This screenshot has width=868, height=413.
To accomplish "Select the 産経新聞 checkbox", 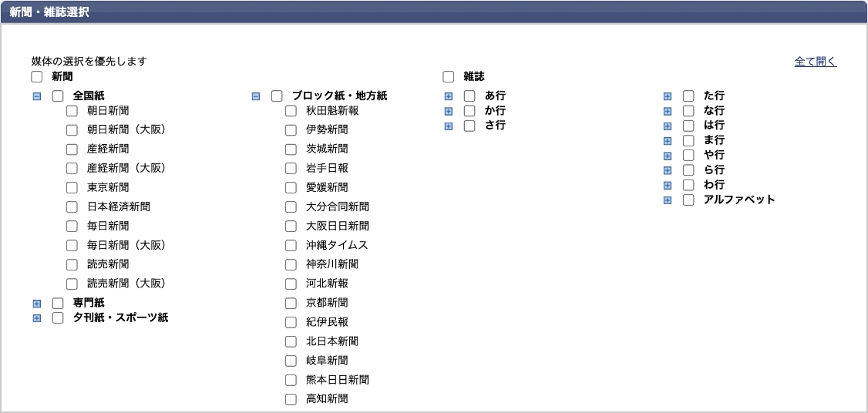I will click(x=72, y=149).
